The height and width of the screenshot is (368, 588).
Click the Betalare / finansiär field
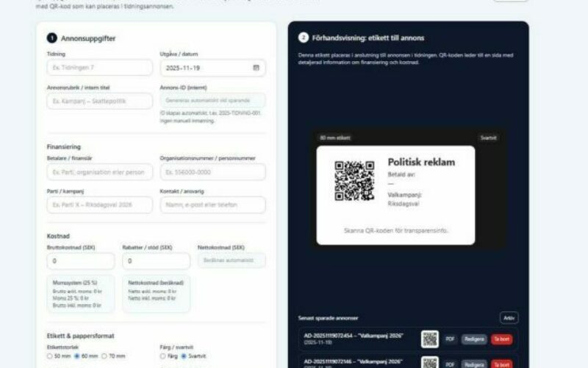point(99,171)
